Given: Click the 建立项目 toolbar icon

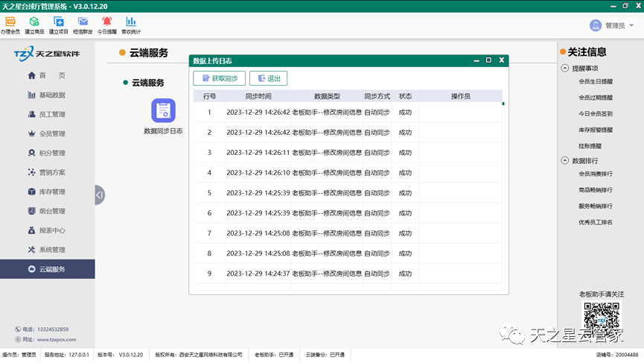Looking at the screenshot, I should (x=59, y=22).
